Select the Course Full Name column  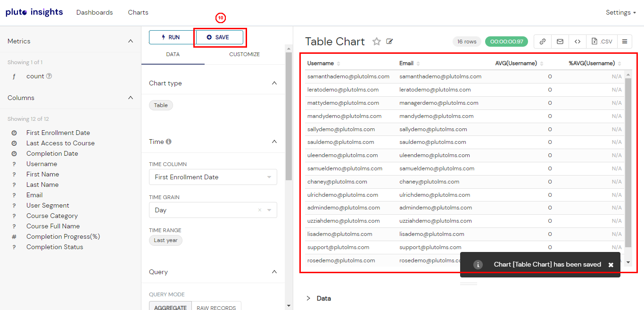tap(53, 226)
